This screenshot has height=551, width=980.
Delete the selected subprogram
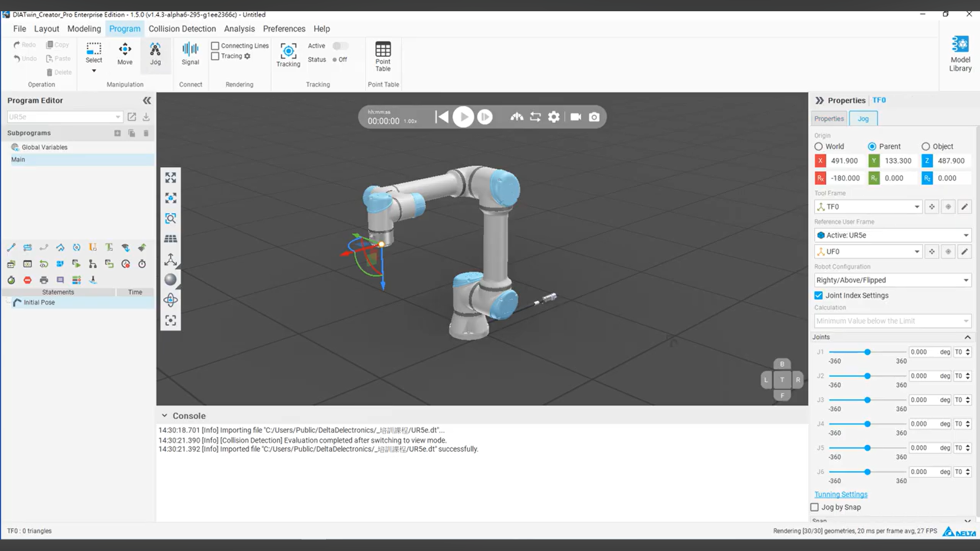point(146,133)
